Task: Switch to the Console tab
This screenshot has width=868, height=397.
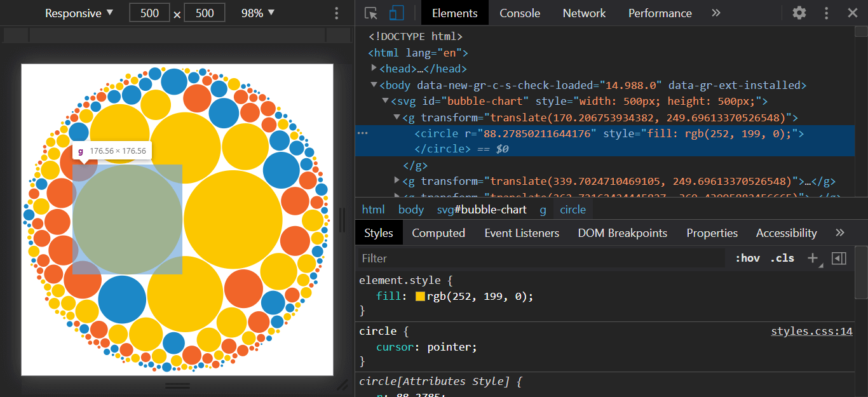Action: [520, 13]
